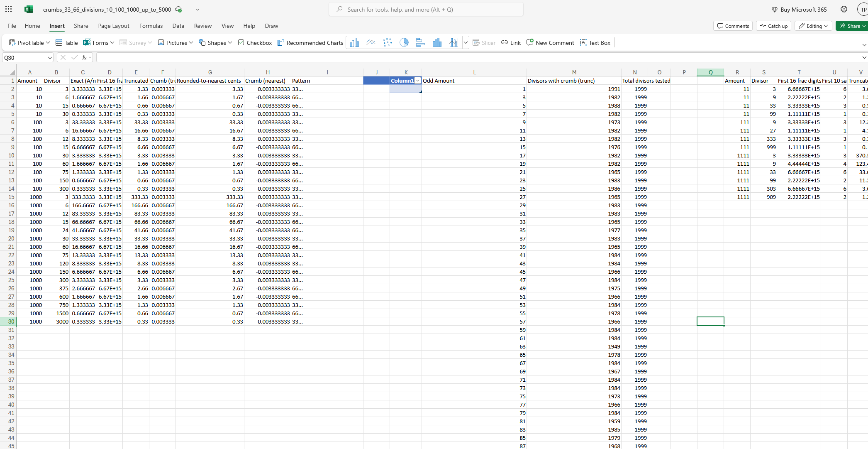Open the Column1 filter dropdown
This screenshot has height=449, width=868.
tap(417, 81)
